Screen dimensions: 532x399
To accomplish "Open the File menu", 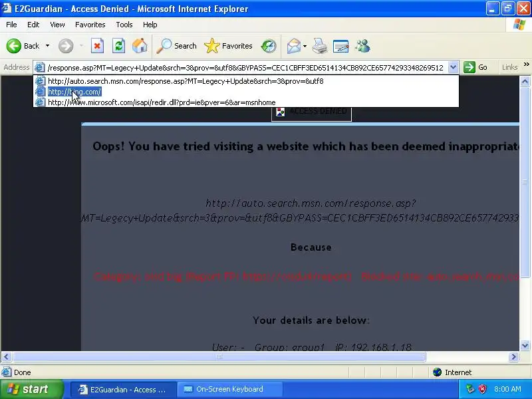I will [11, 25].
